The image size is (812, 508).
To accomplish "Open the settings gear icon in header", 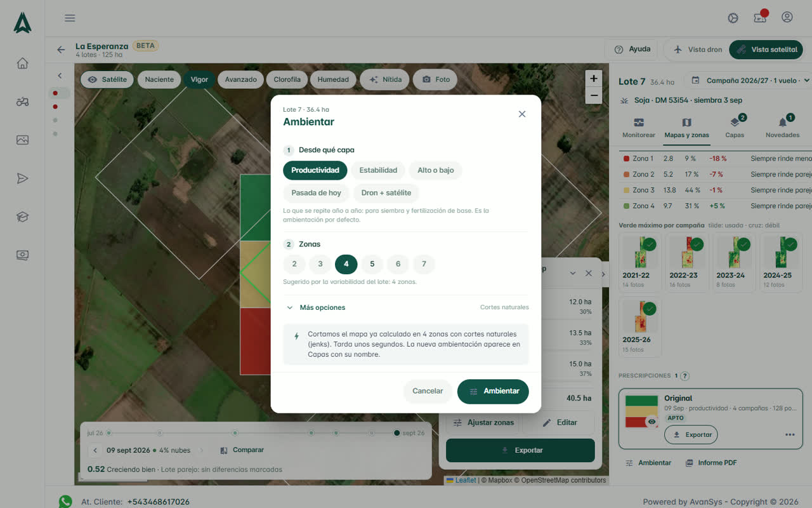I will 733,18.
